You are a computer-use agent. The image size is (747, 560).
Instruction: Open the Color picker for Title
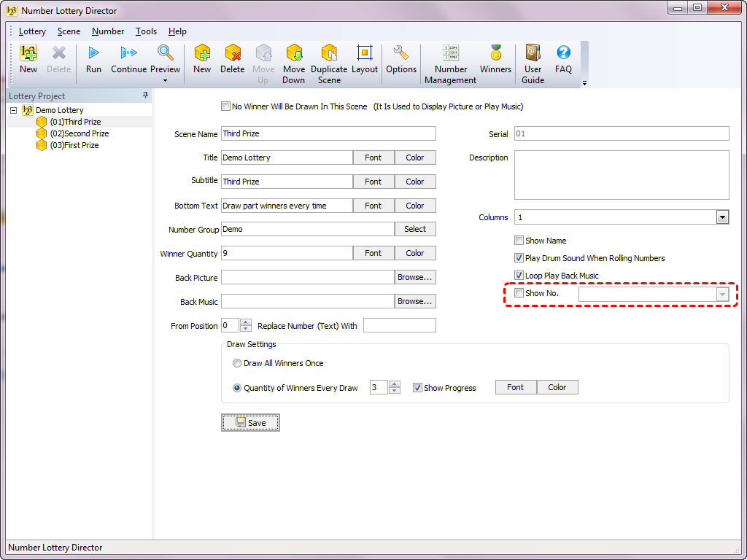pyautogui.click(x=415, y=157)
